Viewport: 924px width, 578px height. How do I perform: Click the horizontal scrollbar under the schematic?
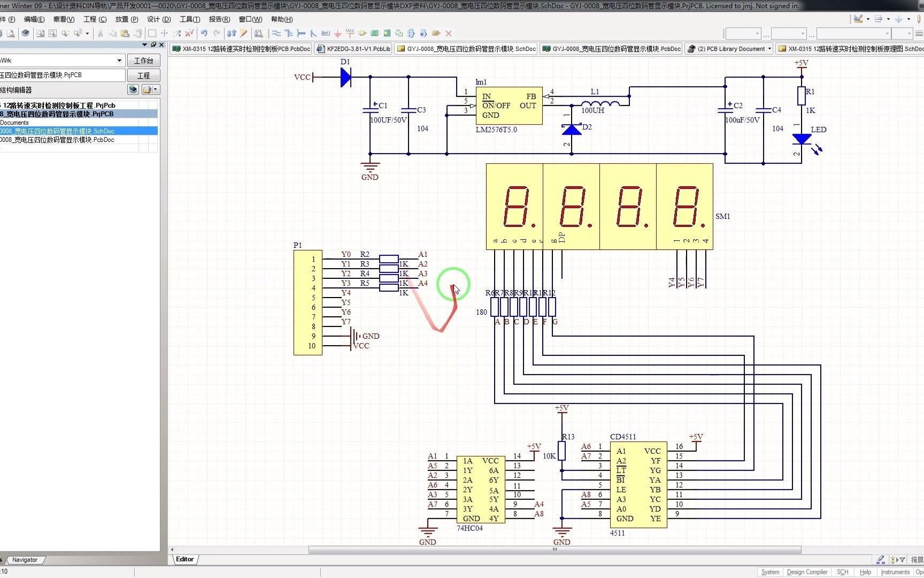click(555, 550)
